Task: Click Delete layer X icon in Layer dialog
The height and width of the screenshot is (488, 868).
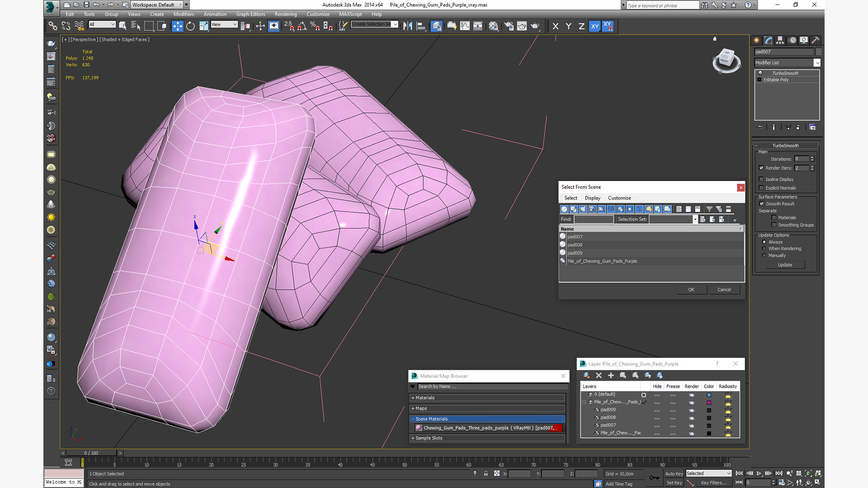Action: [x=599, y=375]
